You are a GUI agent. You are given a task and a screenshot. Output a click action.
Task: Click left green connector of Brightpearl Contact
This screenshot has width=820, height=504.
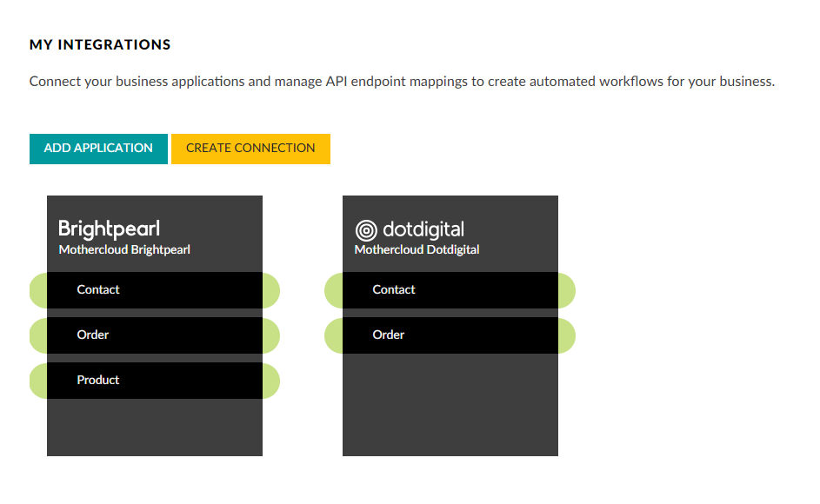38,290
